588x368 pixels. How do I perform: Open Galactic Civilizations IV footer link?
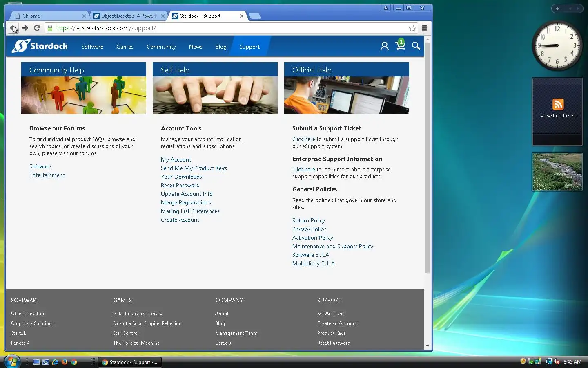pos(138,314)
